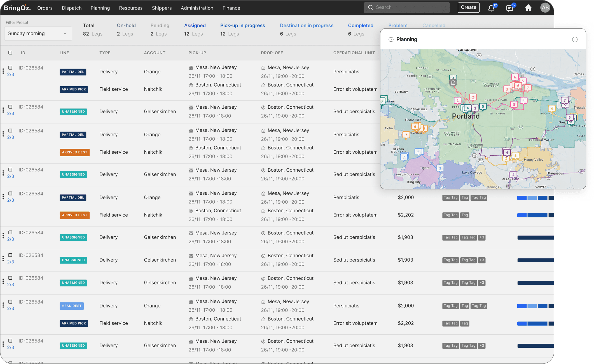Click the BringOz logo
Image resolution: width=594 pixels, height=364 pixels.
click(17, 8)
